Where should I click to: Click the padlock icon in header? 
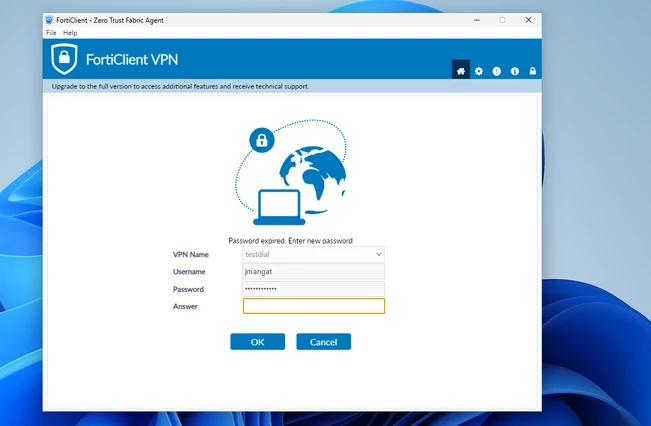pyautogui.click(x=533, y=71)
